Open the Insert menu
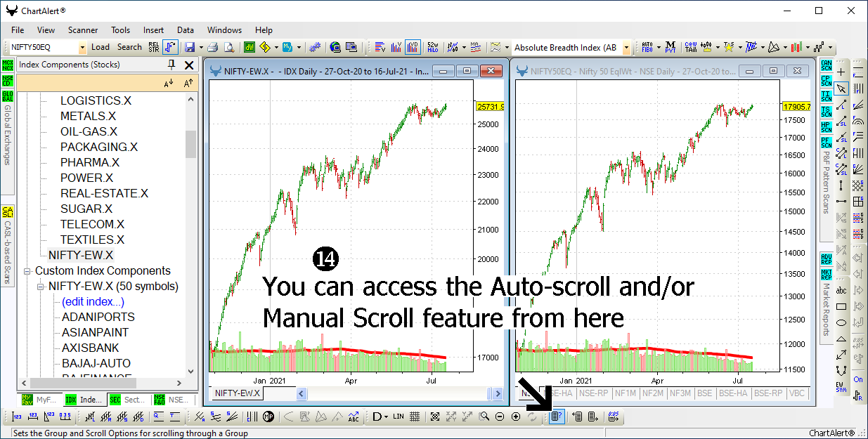Screen dimensions: 868x439 tap(153, 30)
